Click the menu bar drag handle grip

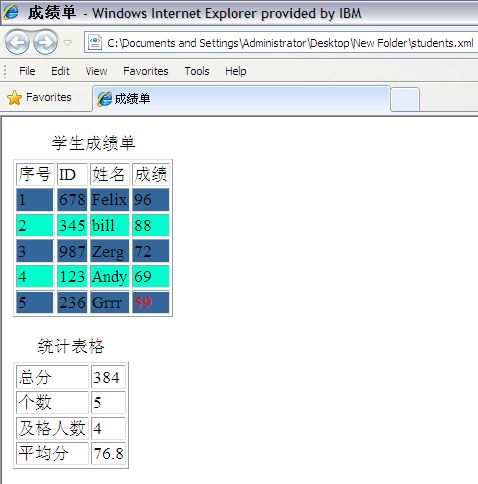click(5, 71)
